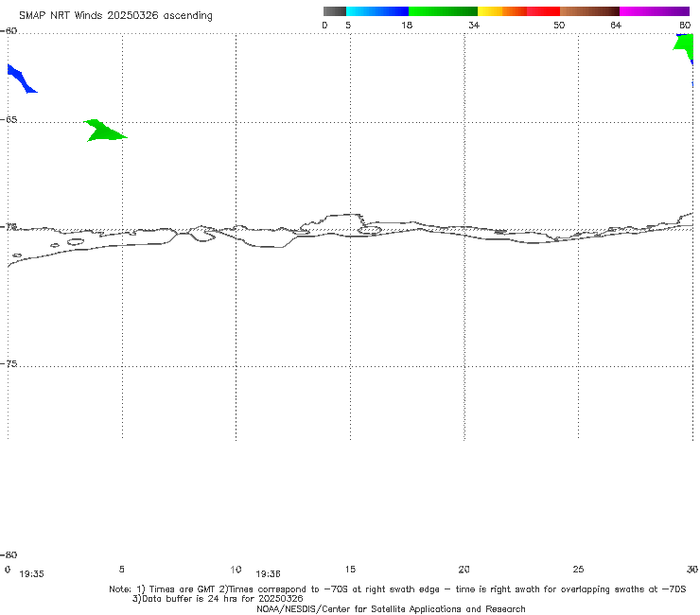Screen dimensions: 700x615
Task: Click the longitude axis label '30'
Action: tap(692, 570)
